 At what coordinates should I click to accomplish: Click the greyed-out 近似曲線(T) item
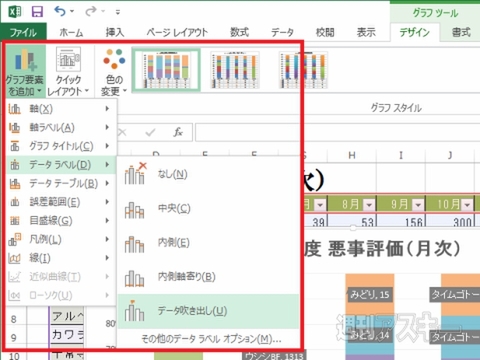(x=61, y=277)
